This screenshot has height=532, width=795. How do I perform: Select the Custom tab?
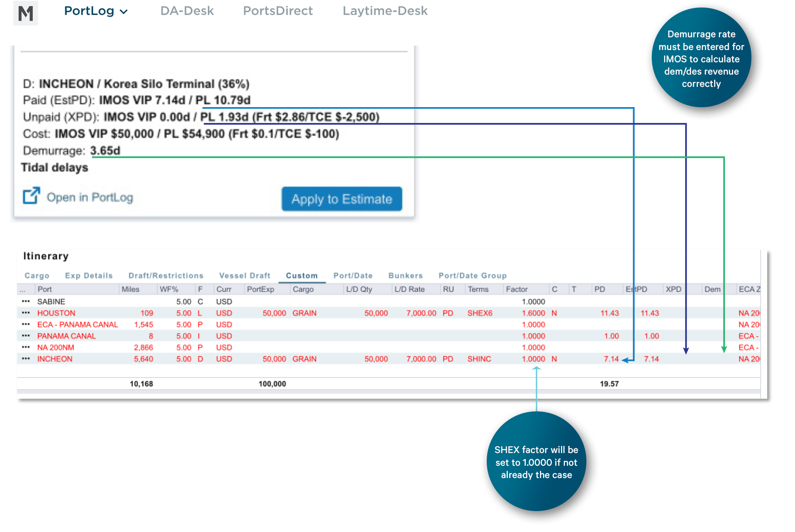click(302, 275)
